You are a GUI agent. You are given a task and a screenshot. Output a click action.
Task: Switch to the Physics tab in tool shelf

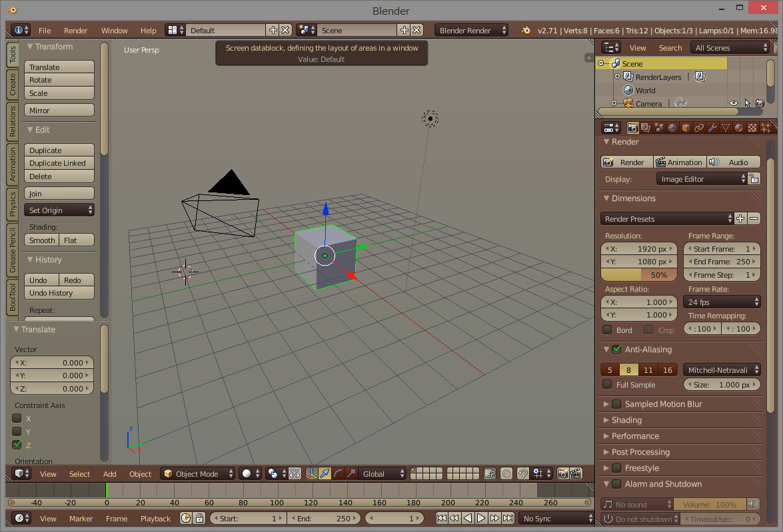pos(13,204)
